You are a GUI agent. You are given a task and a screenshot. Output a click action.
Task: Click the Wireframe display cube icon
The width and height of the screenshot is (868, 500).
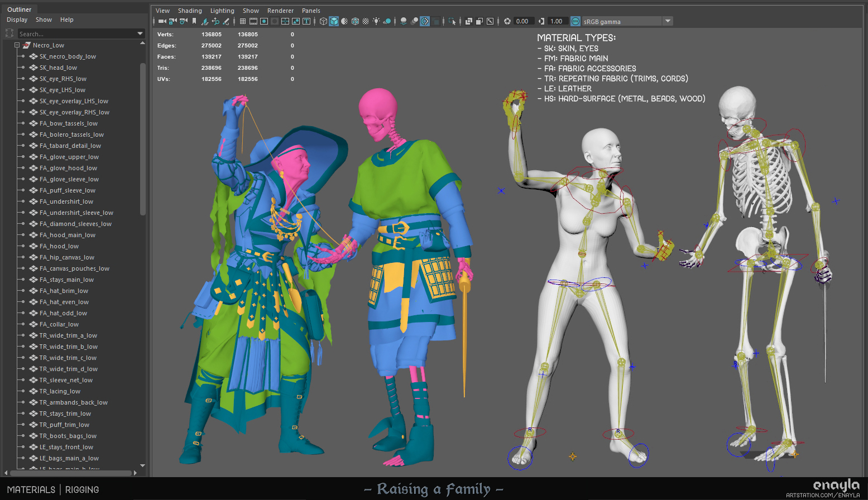pos(323,21)
